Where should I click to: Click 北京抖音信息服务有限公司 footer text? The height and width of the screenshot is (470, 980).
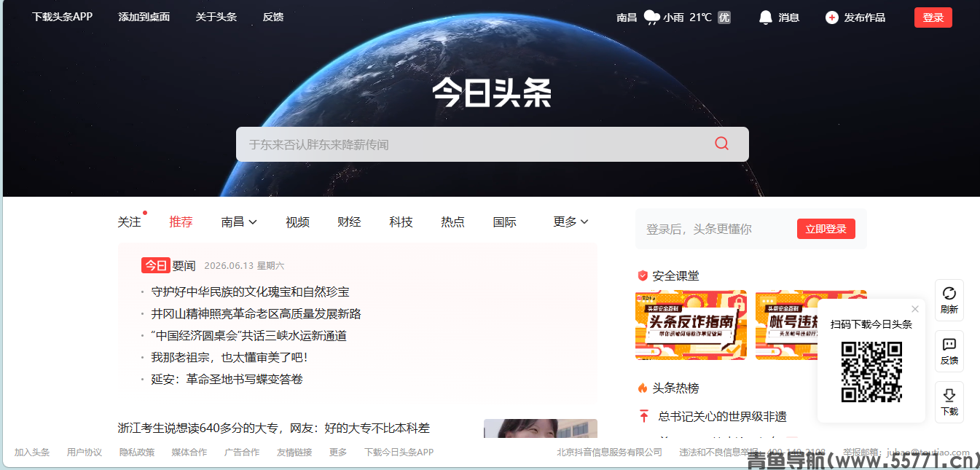pos(610,452)
